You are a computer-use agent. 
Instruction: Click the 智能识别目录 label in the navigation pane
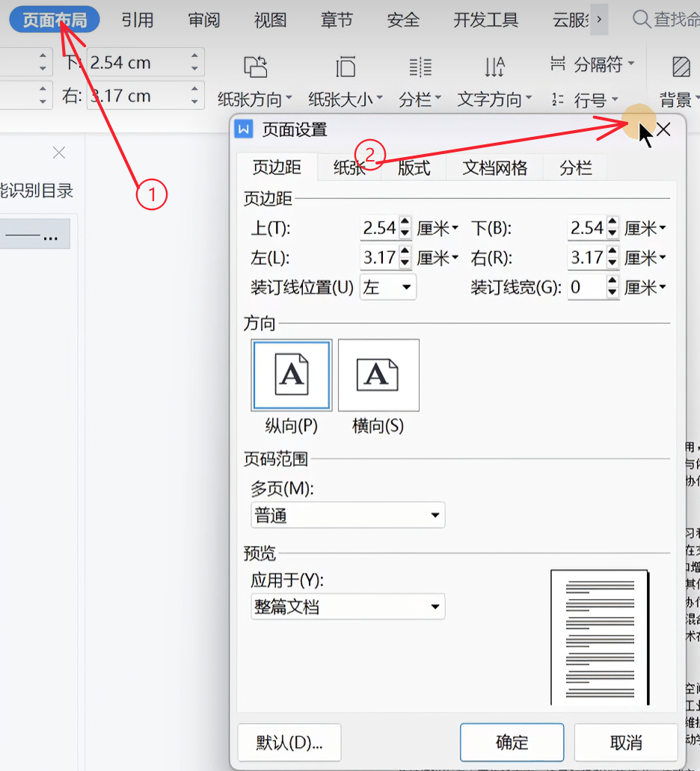click(35, 190)
